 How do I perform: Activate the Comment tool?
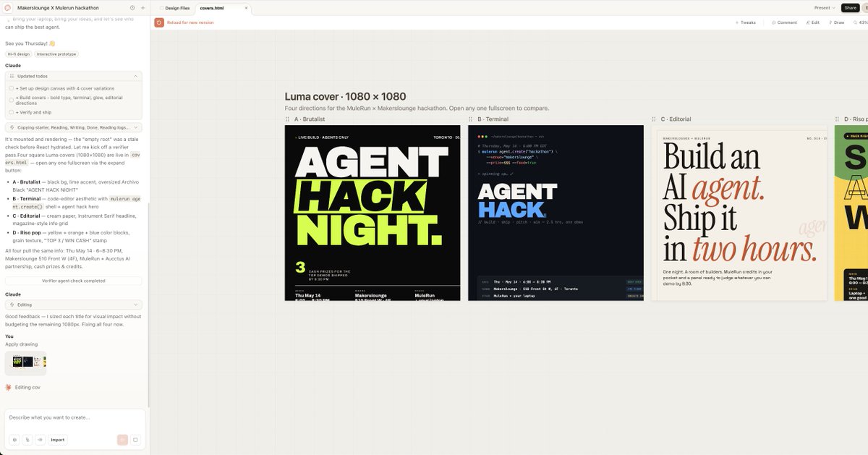tap(784, 22)
